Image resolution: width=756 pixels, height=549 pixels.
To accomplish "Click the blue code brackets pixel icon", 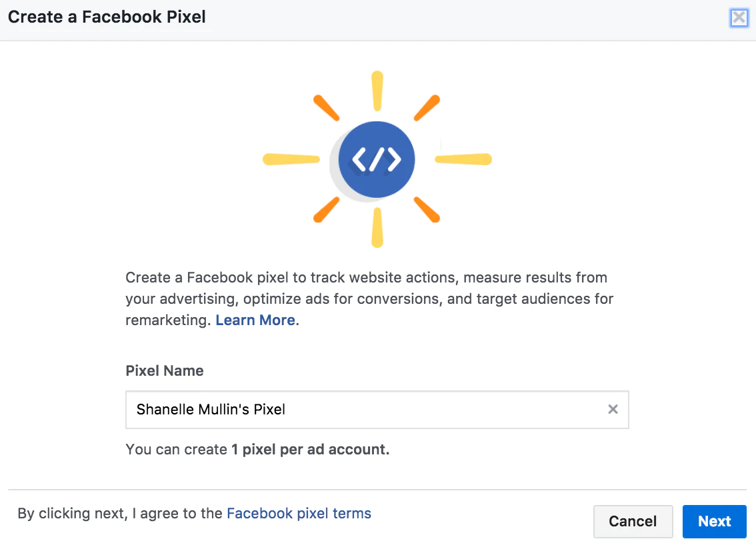I will click(x=377, y=159).
